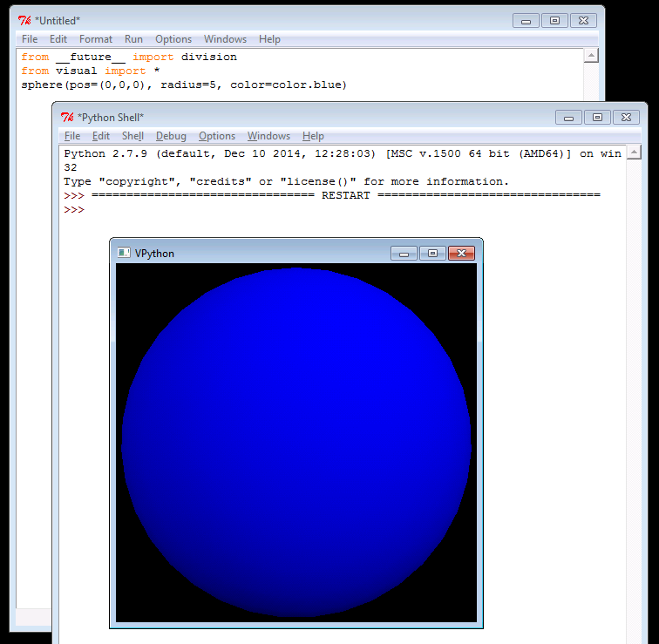
Task: Maximize the VPython display window
Action: tap(432, 253)
